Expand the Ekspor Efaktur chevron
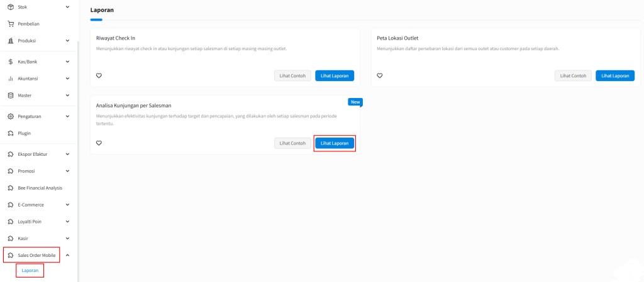Screen dimensions: 644x282 pyautogui.click(x=67, y=154)
